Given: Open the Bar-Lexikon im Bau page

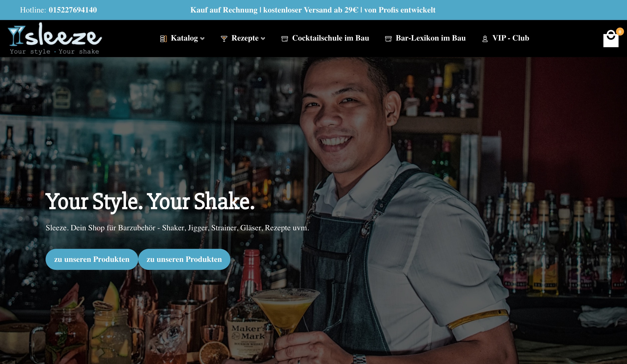Looking at the screenshot, I should click(x=431, y=38).
